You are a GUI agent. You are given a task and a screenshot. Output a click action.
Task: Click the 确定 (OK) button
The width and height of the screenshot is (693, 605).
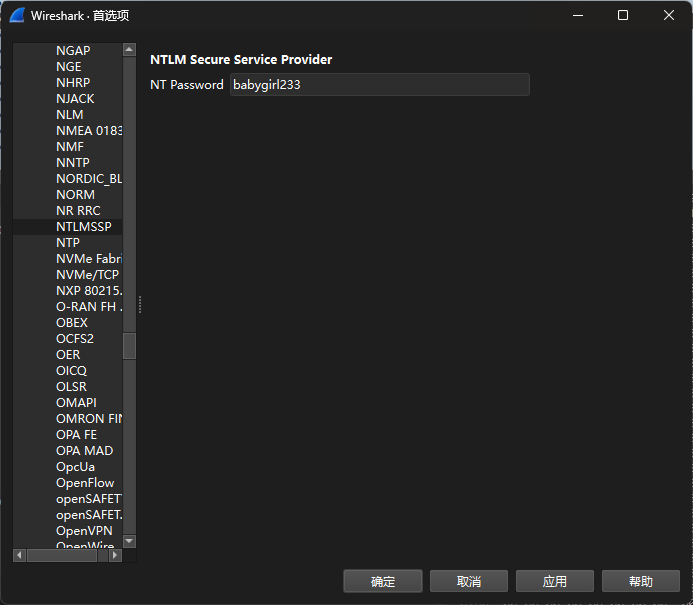(382, 581)
